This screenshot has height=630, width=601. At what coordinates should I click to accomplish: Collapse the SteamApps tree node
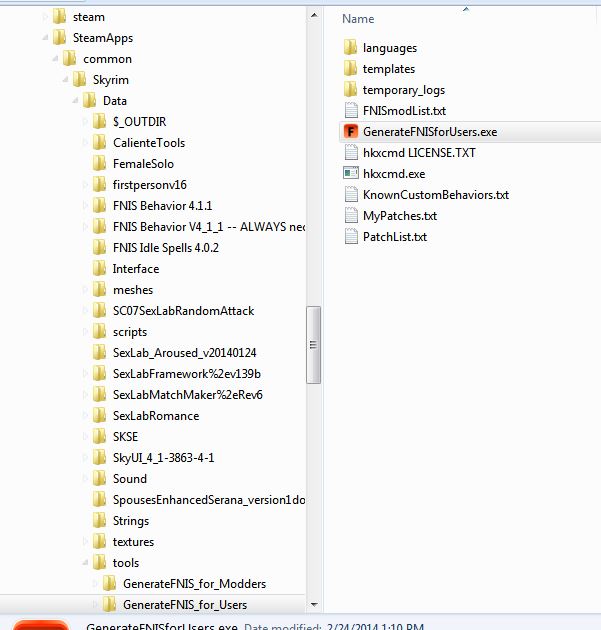[x=45, y=37]
